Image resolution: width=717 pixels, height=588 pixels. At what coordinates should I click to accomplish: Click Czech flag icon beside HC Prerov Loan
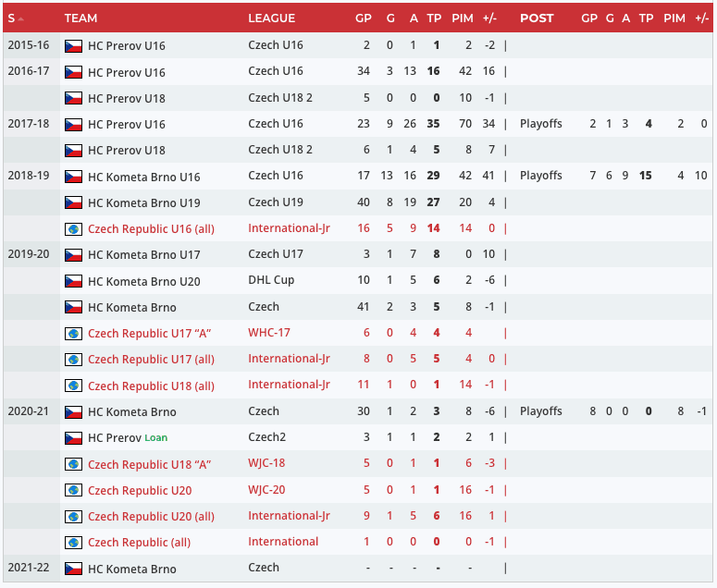click(73, 437)
